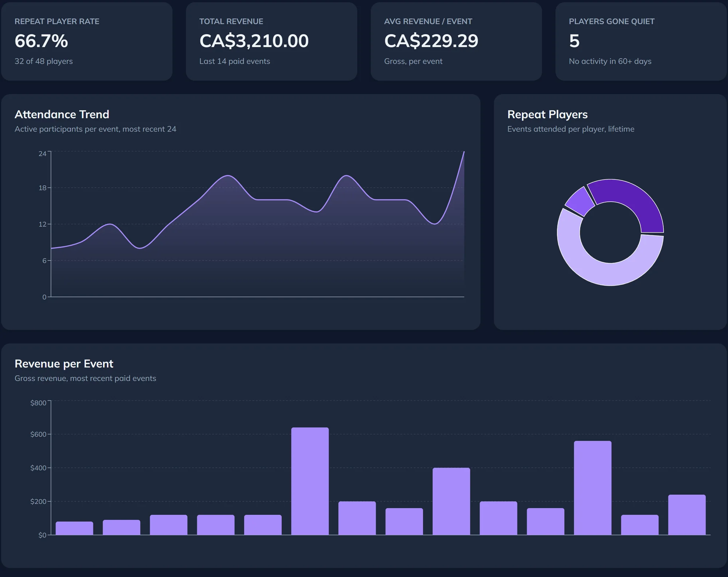Select the first, shortest revenue bar
728x577 pixels.
coord(74,528)
